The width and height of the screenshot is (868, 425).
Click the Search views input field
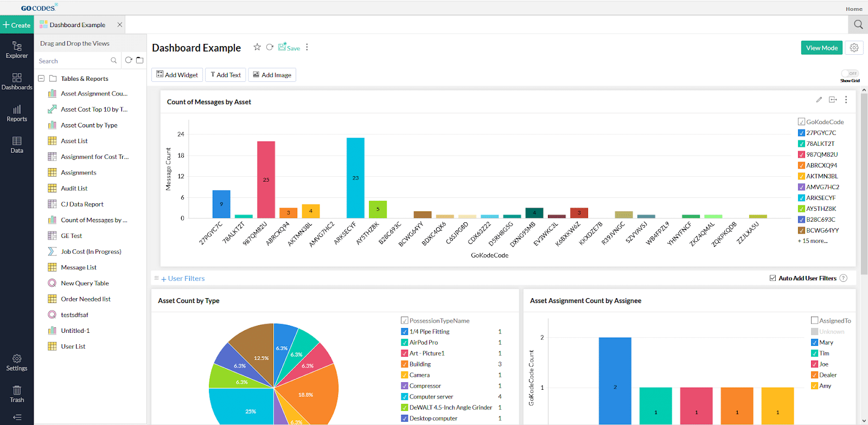click(73, 61)
